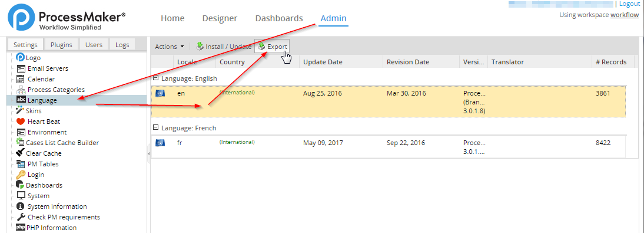The width and height of the screenshot is (644, 233).
Task: Open the Designer menu
Action: pyautogui.click(x=220, y=18)
